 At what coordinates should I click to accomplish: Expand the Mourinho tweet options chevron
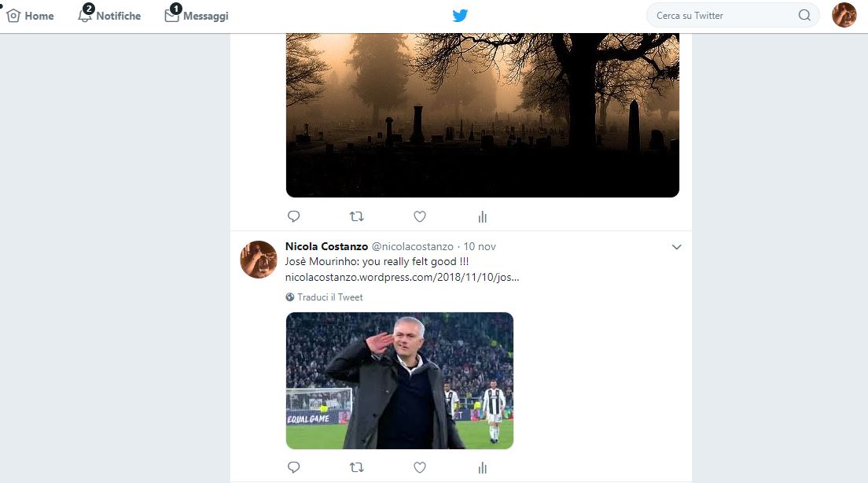pos(676,247)
